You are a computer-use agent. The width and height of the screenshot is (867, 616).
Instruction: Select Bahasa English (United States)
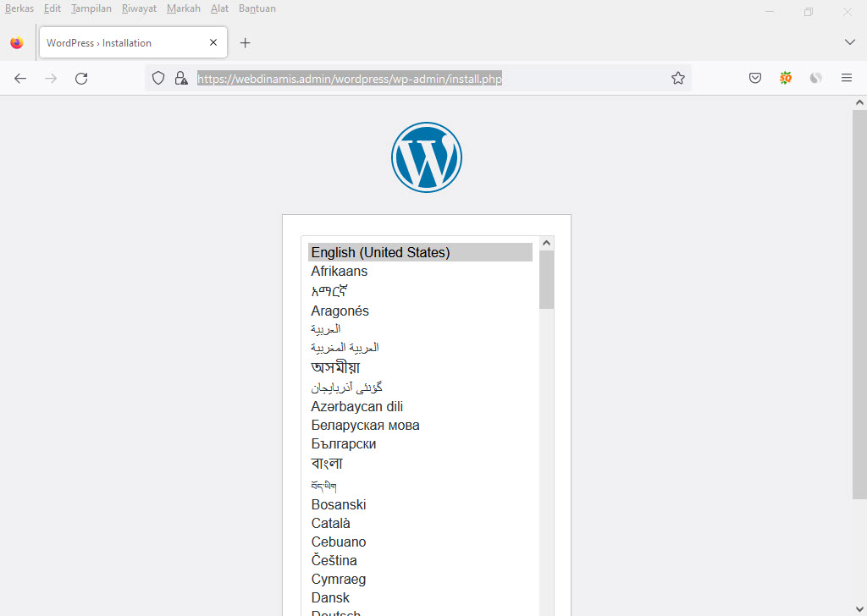pos(379,251)
